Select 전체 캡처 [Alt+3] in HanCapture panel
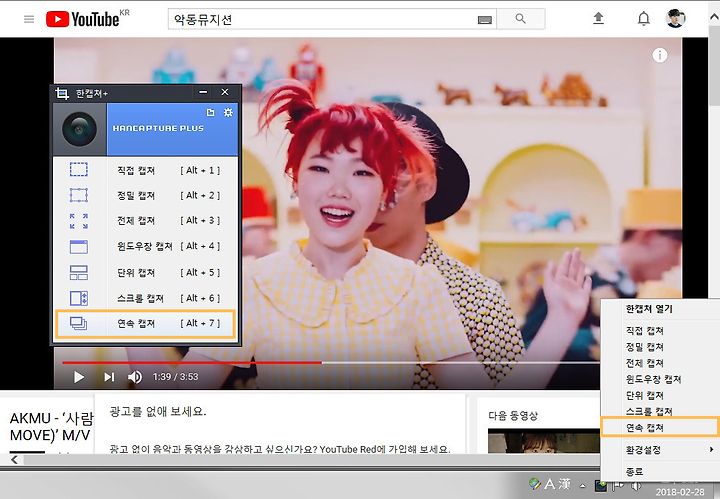 pos(146,221)
